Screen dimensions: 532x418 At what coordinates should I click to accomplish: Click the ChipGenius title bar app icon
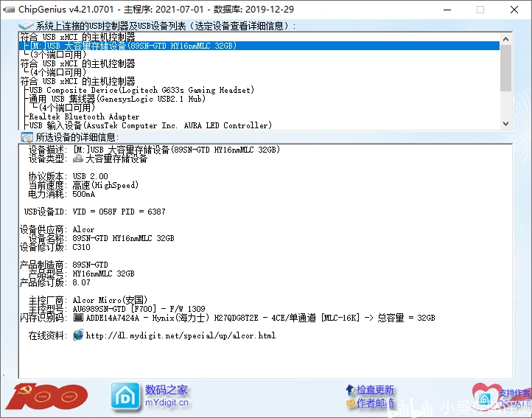(x=9, y=10)
